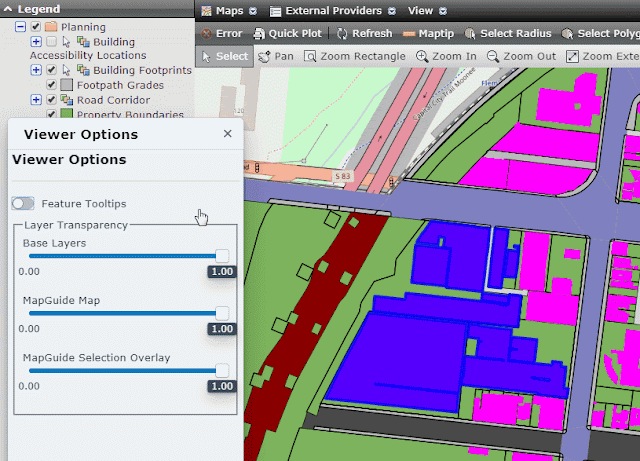
Task: Uncheck Building Footprints checkbox
Action: (51, 70)
